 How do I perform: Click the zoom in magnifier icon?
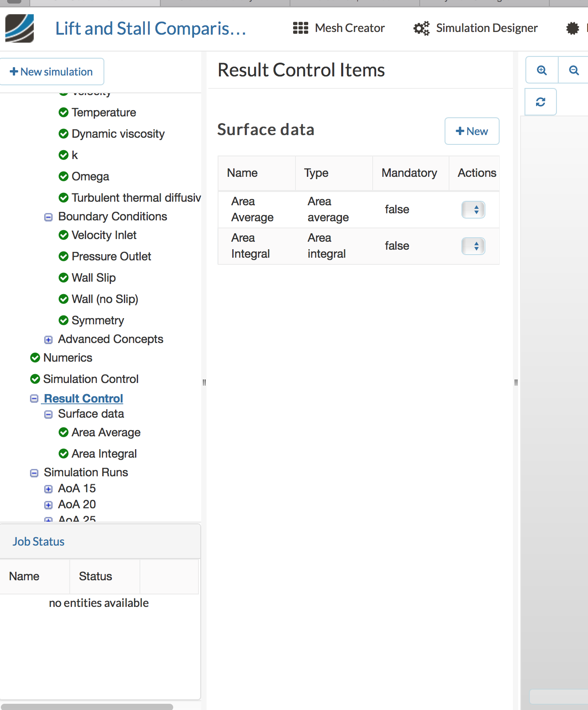(542, 70)
